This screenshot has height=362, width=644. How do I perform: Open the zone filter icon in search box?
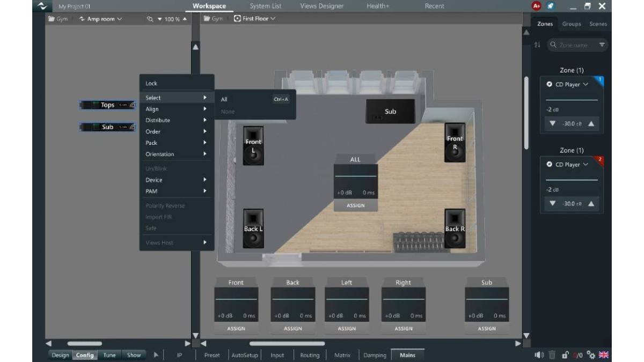coord(602,45)
